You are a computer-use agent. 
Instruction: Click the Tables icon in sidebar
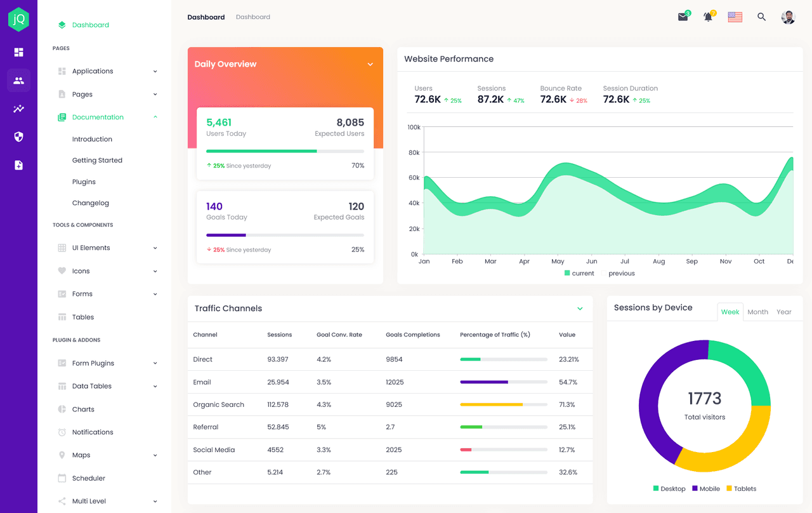coord(62,317)
